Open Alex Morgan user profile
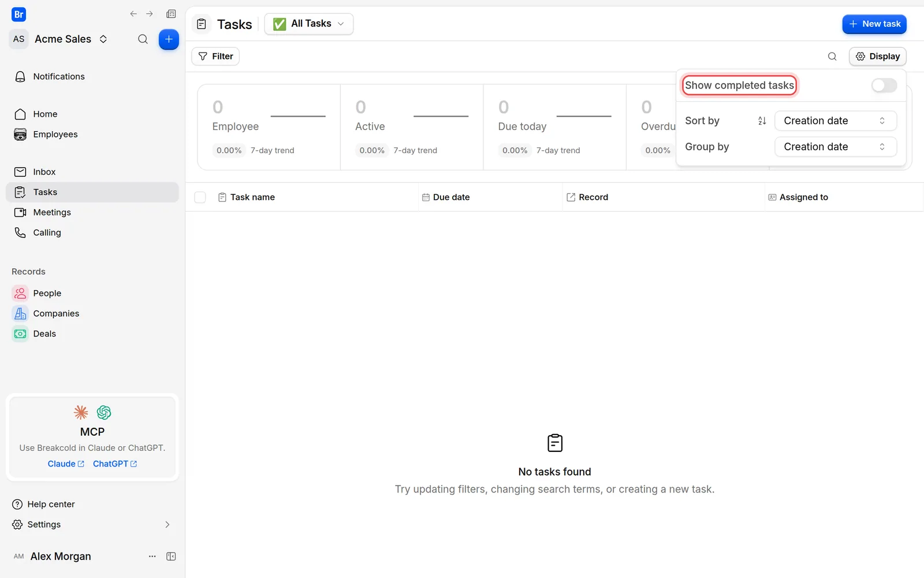 pos(52,557)
